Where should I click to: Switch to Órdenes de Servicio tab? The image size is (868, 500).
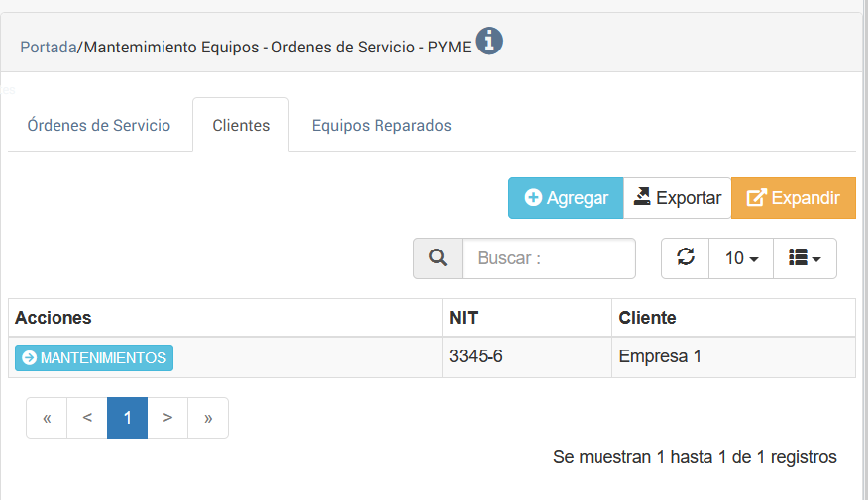tap(99, 126)
